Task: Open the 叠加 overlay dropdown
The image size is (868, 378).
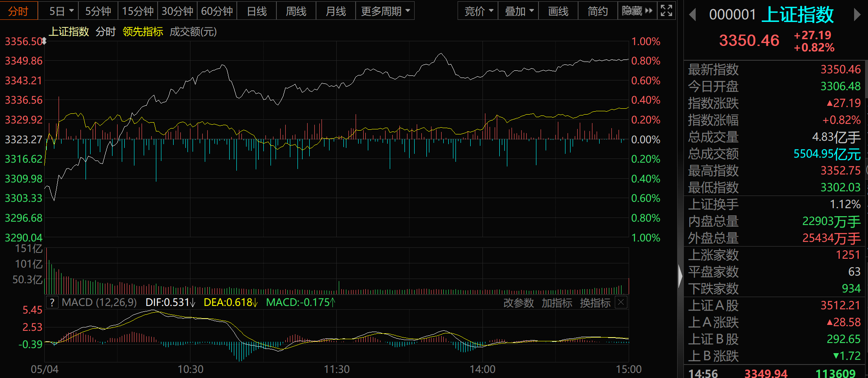Action: tap(519, 11)
